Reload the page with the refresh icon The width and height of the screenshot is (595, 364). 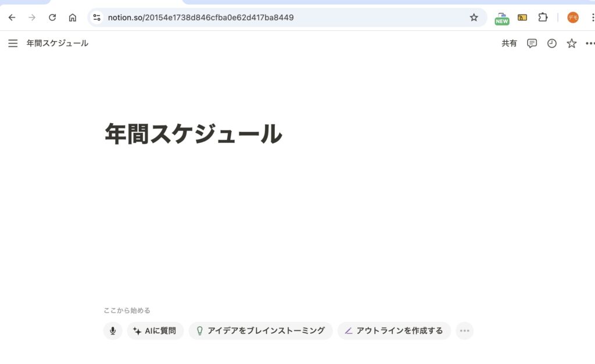click(52, 17)
